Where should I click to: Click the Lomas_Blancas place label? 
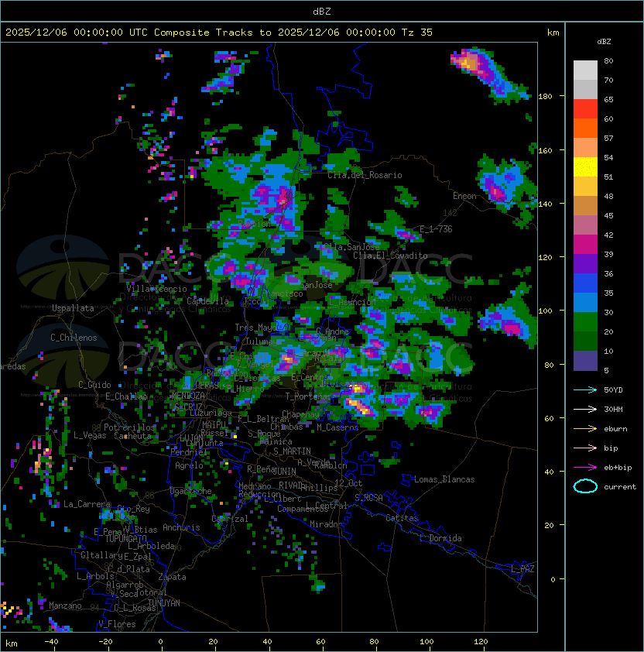[444, 479]
